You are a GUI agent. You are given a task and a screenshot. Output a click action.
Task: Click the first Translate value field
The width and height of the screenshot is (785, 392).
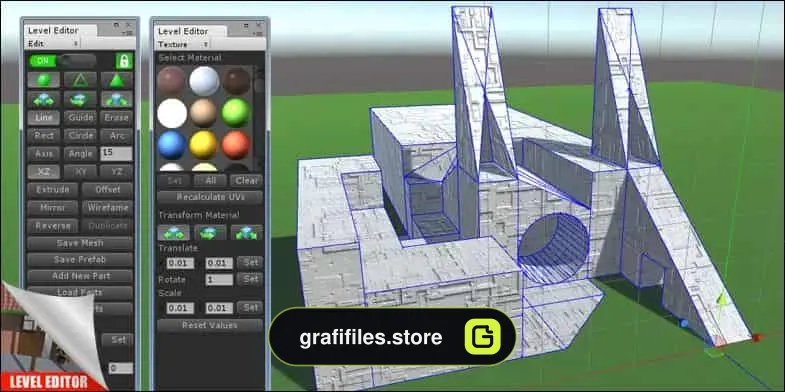coord(180,263)
